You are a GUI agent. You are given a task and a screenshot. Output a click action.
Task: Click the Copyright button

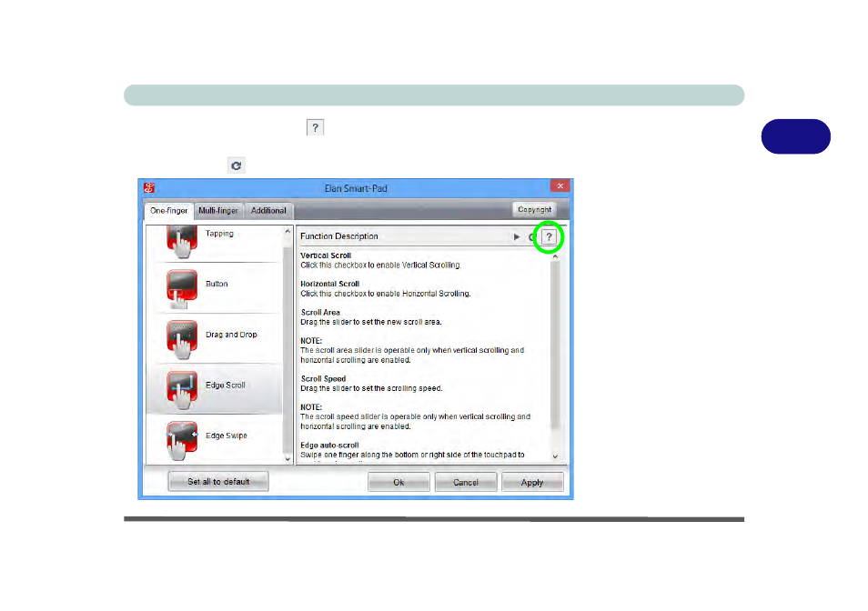534,209
